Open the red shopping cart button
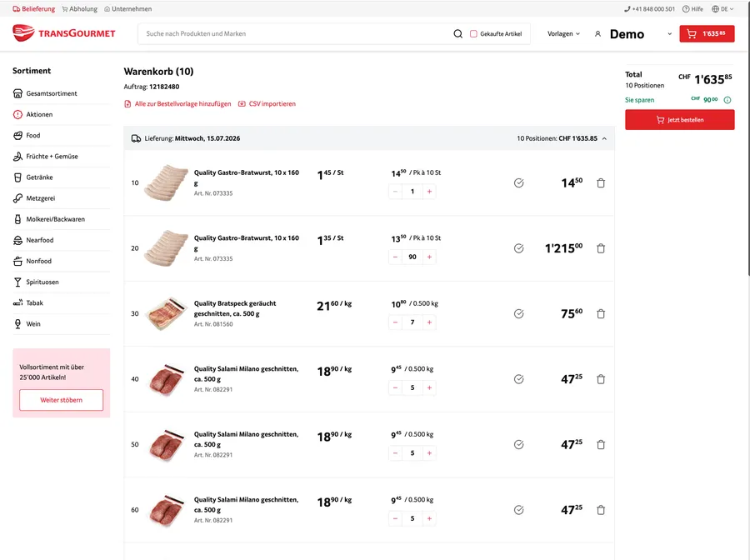Viewport: 750px width, 560px height. 707,34
